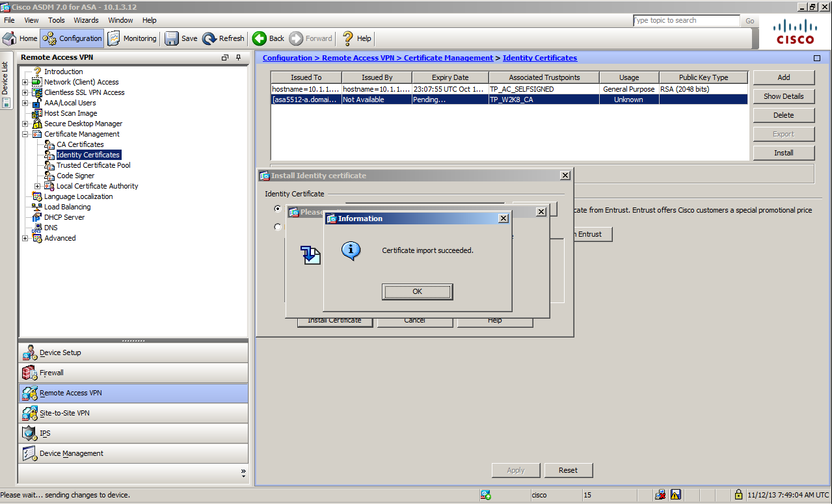Click Show Details button
The image size is (832, 504).
(x=784, y=96)
